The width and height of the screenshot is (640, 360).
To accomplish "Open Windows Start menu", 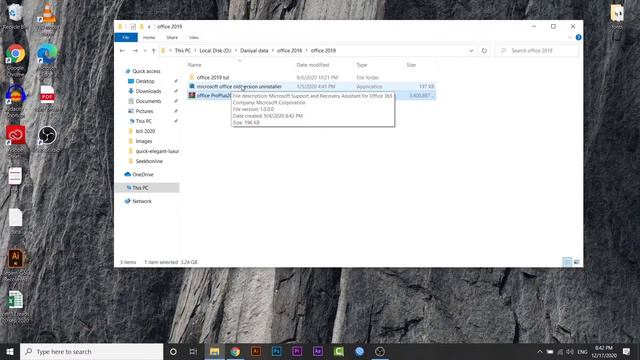I will (10, 351).
